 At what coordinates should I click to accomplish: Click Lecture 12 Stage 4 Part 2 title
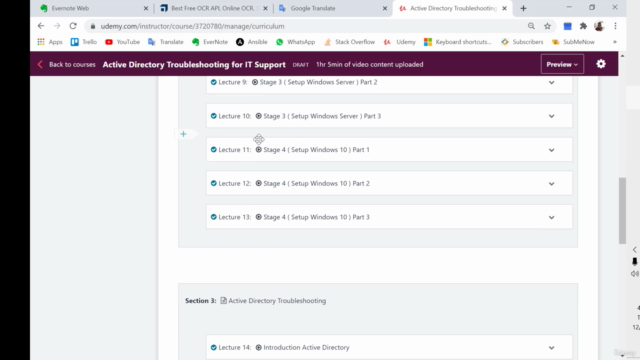(316, 183)
